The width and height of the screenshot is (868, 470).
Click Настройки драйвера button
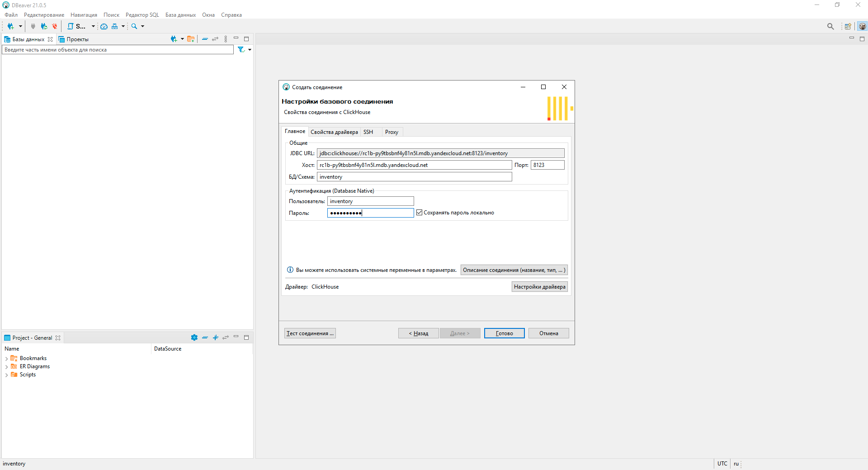tap(539, 287)
